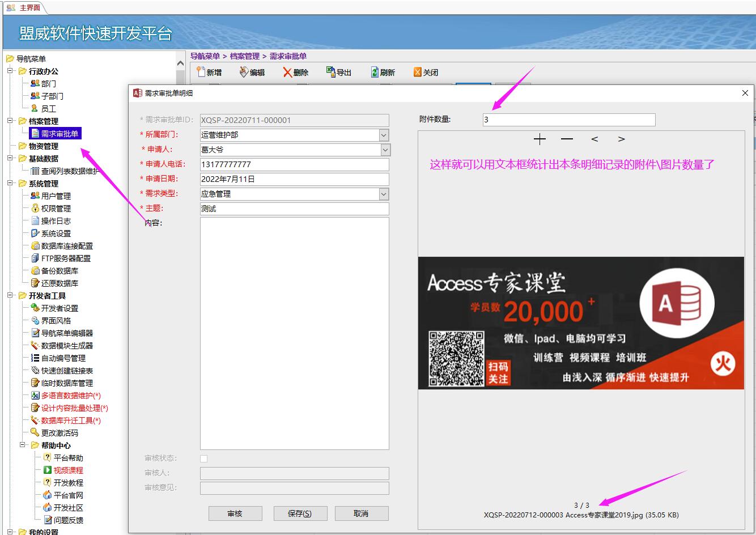Open 视频课程 in 帮助中心

68,470
